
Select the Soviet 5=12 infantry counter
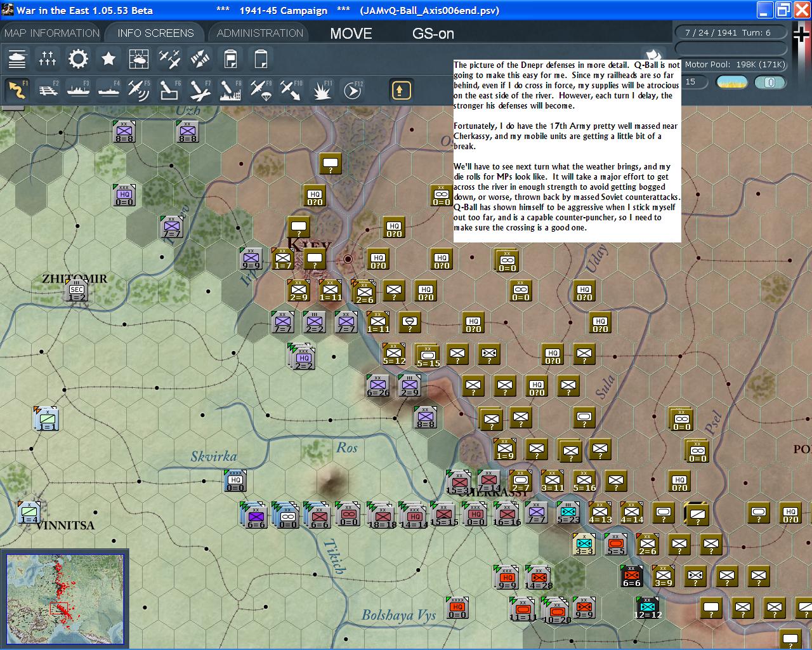(394, 355)
